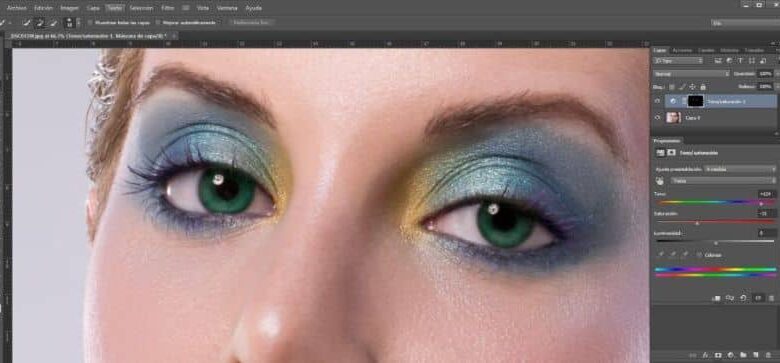Image resolution: width=780 pixels, height=363 pixels.
Task: Open the Filtro menu
Action: [x=168, y=8]
